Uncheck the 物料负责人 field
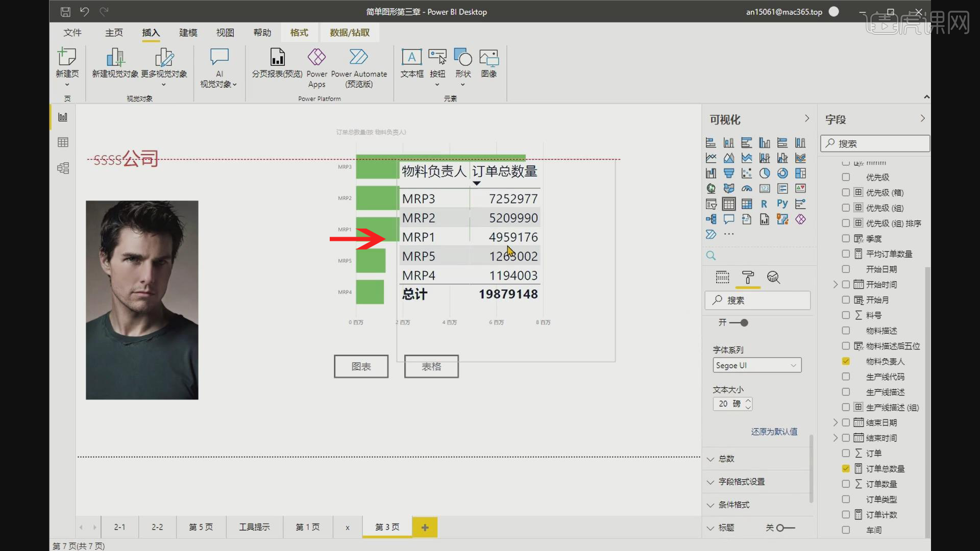 [x=846, y=361]
